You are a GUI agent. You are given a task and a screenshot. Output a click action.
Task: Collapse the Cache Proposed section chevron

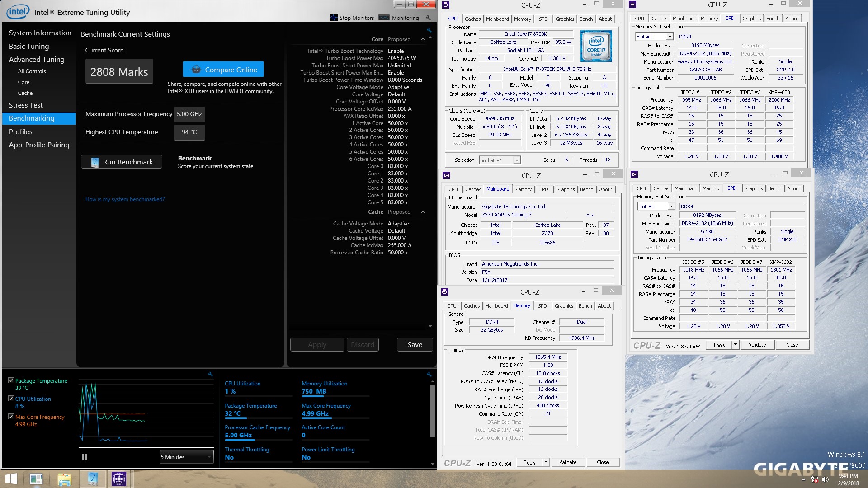[x=423, y=212]
